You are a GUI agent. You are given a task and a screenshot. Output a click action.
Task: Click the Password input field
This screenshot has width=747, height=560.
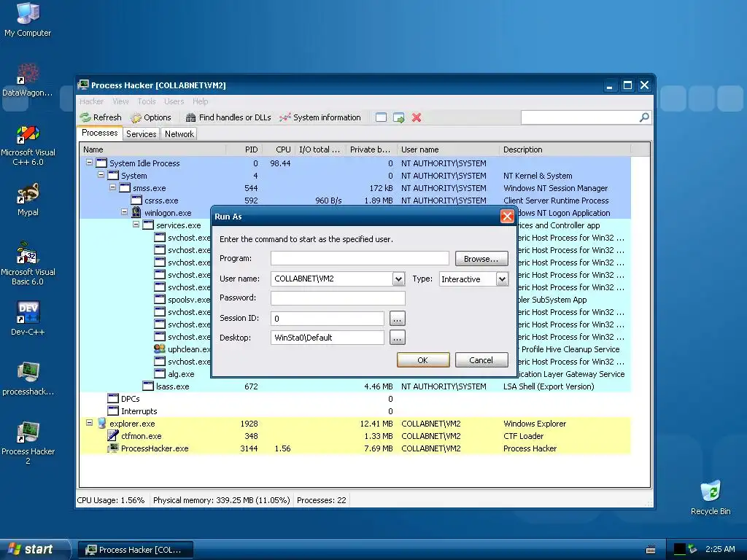pos(338,298)
